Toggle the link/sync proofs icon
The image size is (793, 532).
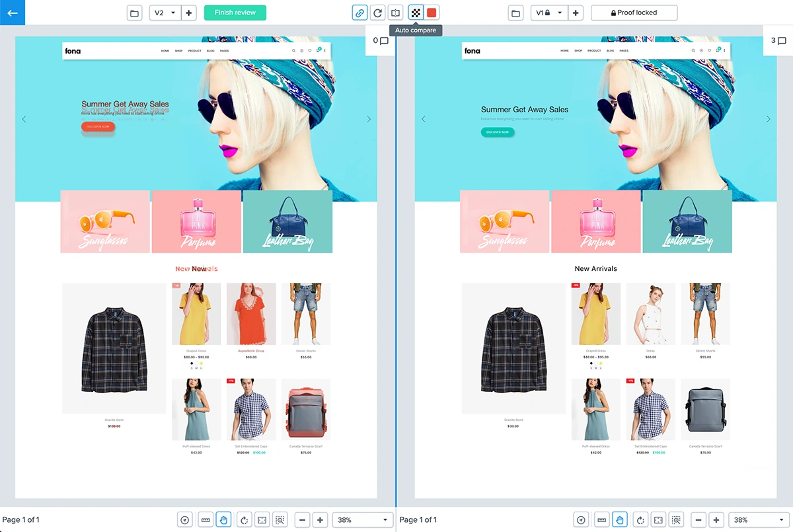click(359, 13)
